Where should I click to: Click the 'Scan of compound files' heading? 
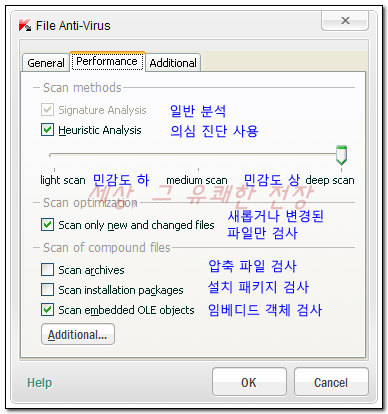point(107,248)
